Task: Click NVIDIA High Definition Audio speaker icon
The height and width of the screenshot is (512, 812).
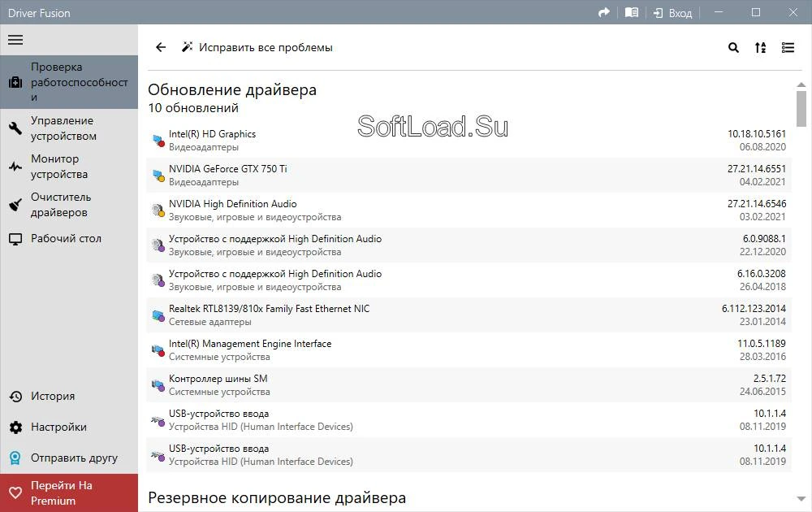Action: [158, 210]
